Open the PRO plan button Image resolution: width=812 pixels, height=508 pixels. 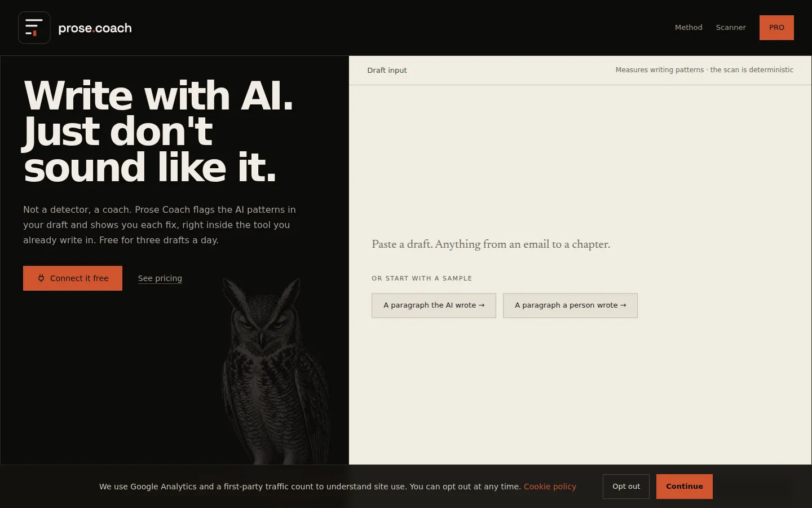pos(776,28)
